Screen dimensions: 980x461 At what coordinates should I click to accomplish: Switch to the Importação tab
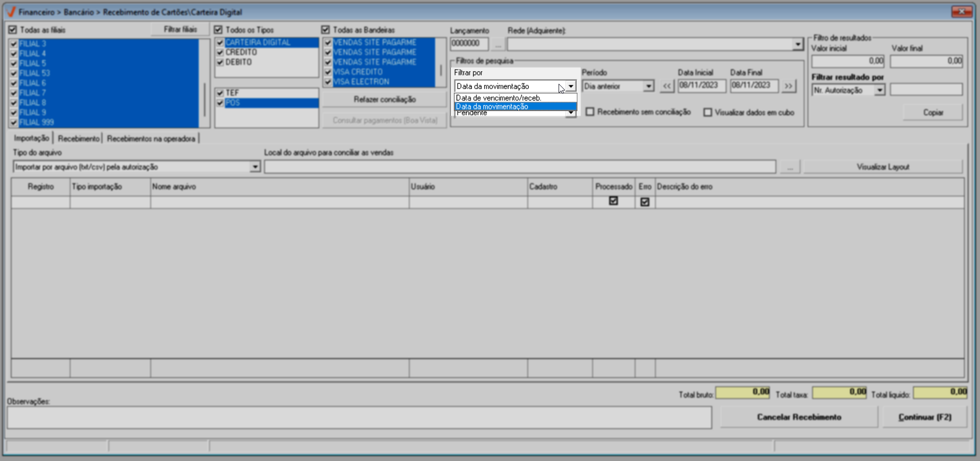point(31,138)
